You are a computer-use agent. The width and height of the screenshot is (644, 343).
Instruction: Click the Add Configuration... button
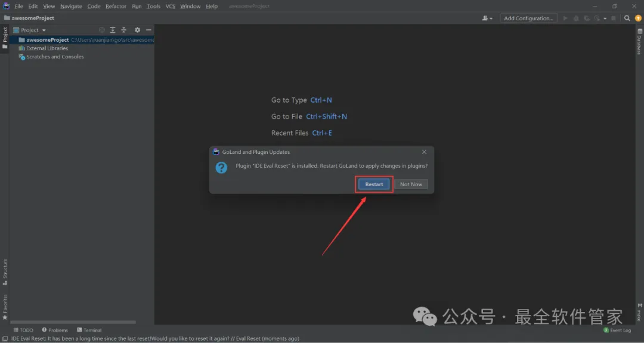point(528,18)
